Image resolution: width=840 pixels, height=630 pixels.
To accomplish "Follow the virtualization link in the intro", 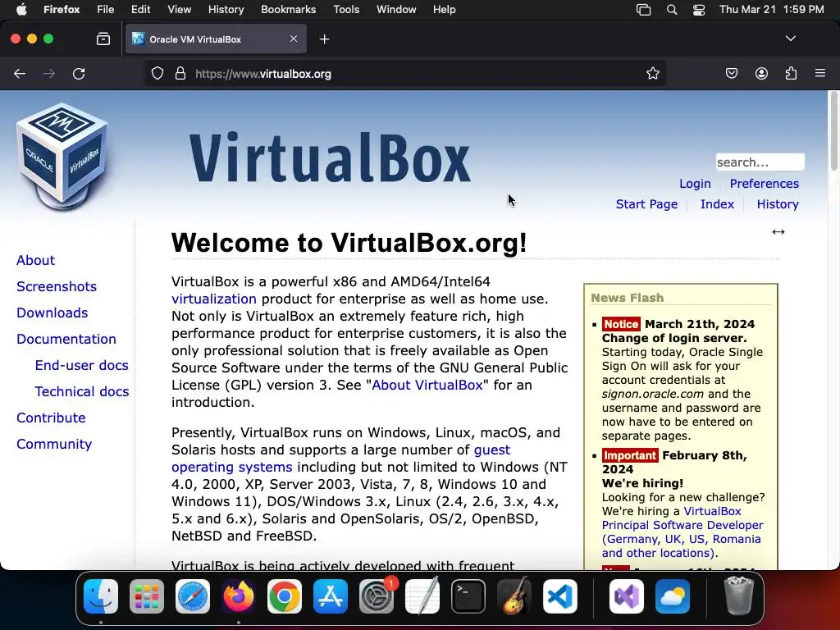I will pyautogui.click(x=214, y=299).
